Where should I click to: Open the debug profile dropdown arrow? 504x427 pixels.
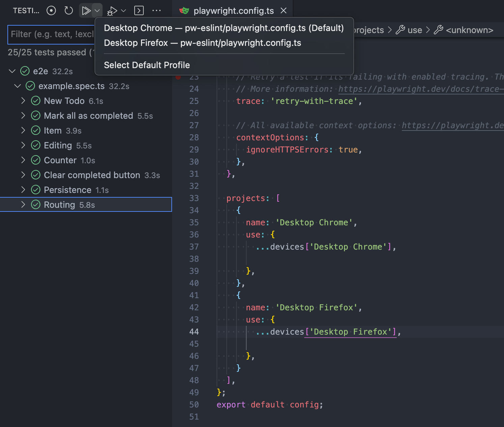123,11
